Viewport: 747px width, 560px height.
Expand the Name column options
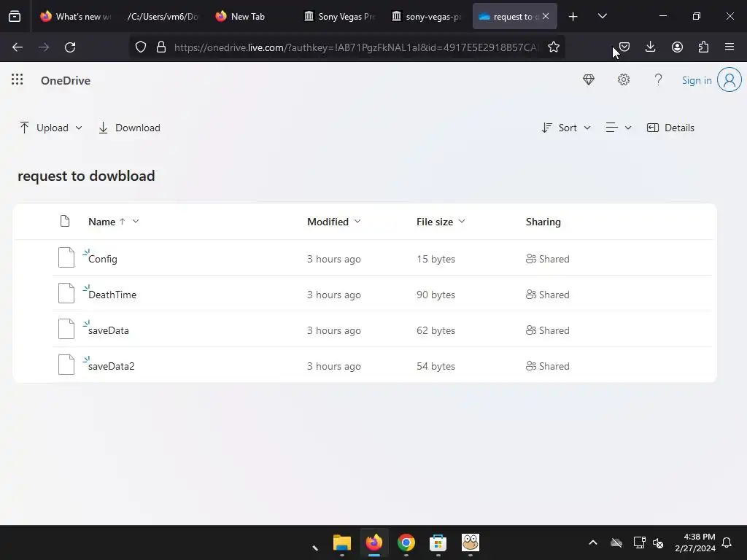(x=136, y=222)
